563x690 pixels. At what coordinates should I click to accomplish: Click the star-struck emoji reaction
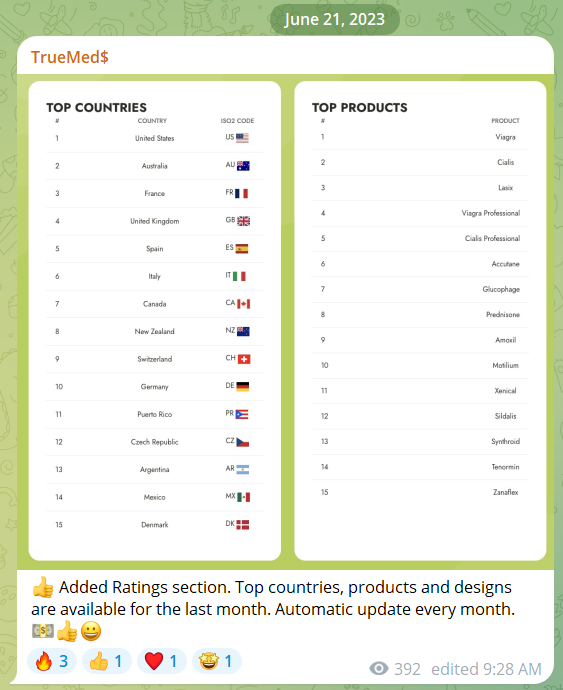tap(217, 661)
